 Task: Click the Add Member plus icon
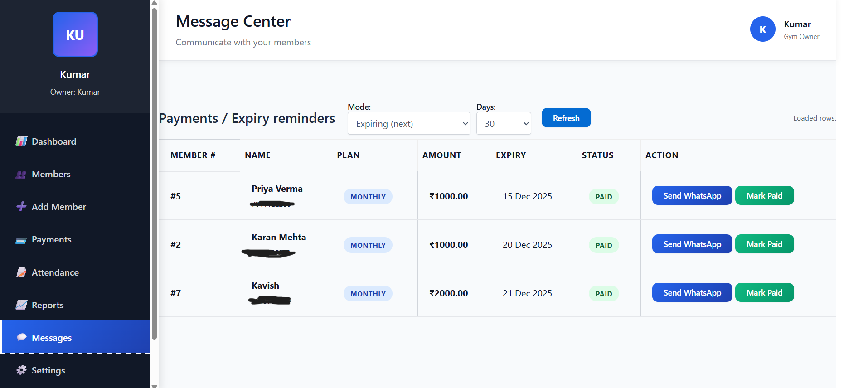[21, 206]
